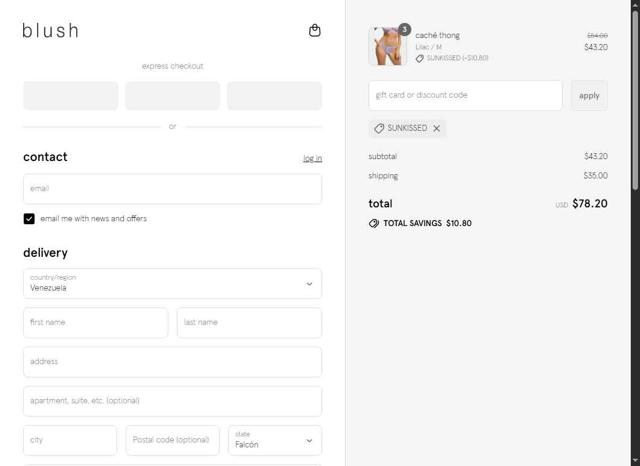Focus the gift card or discount code field
The width and height of the screenshot is (640, 466).
(x=465, y=96)
